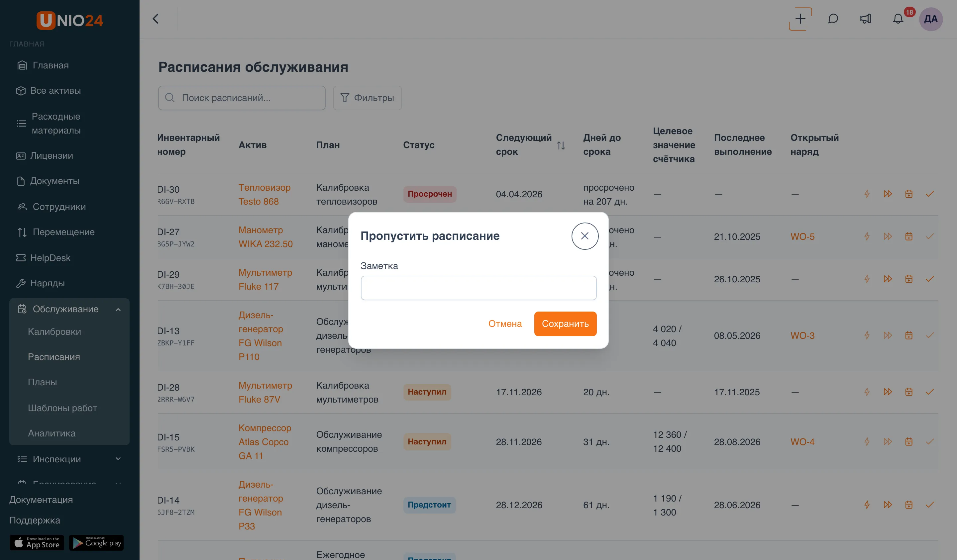
Task: Open the Фильтры filter button
Action: (367, 98)
